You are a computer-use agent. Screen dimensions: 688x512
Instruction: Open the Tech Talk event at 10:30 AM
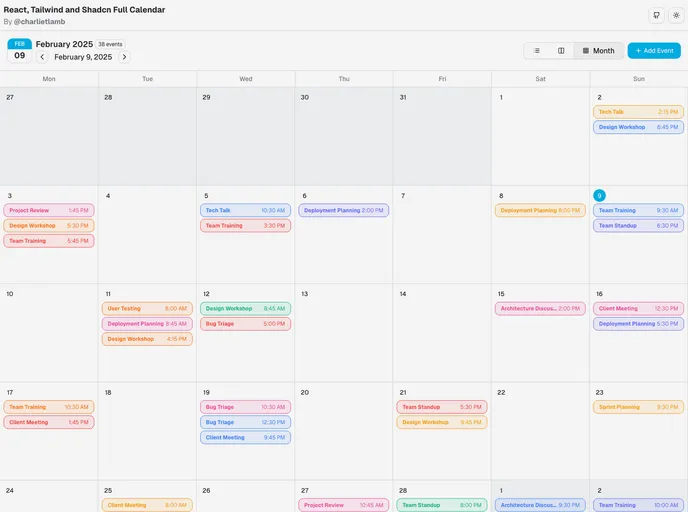pyautogui.click(x=245, y=211)
